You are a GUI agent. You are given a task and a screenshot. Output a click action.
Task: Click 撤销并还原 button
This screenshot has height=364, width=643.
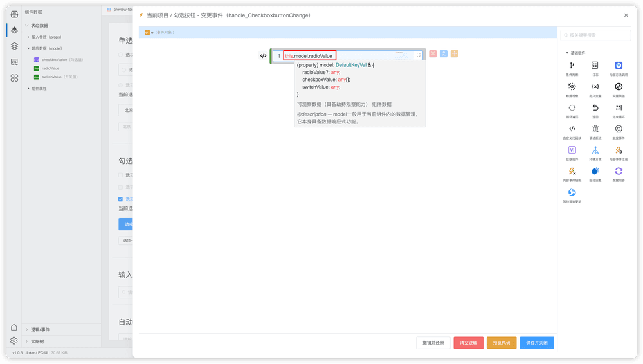point(433,343)
